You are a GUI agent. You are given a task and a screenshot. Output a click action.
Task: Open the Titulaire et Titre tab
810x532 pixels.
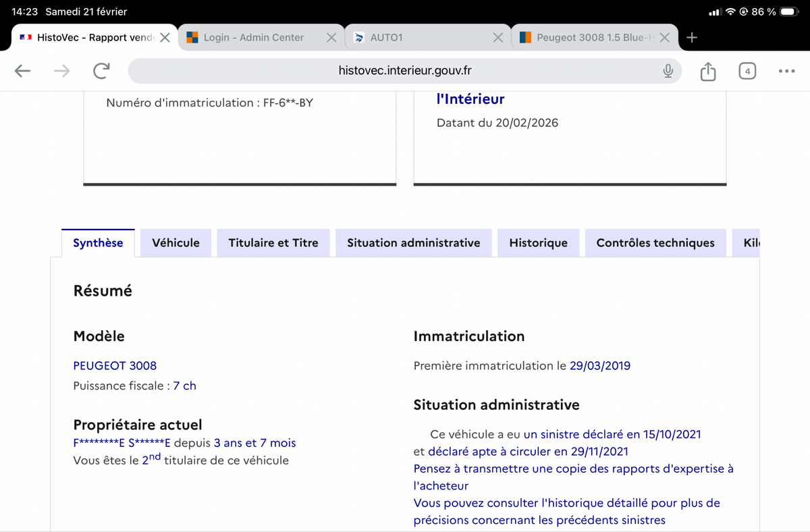tap(273, 243)
